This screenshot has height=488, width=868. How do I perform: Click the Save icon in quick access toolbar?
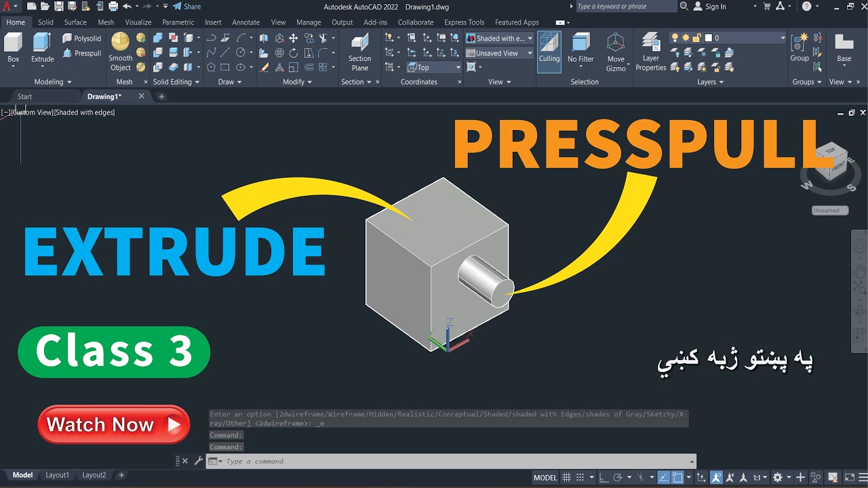59,6
